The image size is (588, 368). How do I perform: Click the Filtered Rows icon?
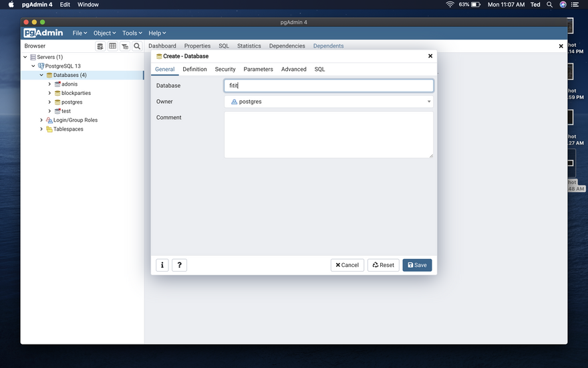tap(125, 46)
